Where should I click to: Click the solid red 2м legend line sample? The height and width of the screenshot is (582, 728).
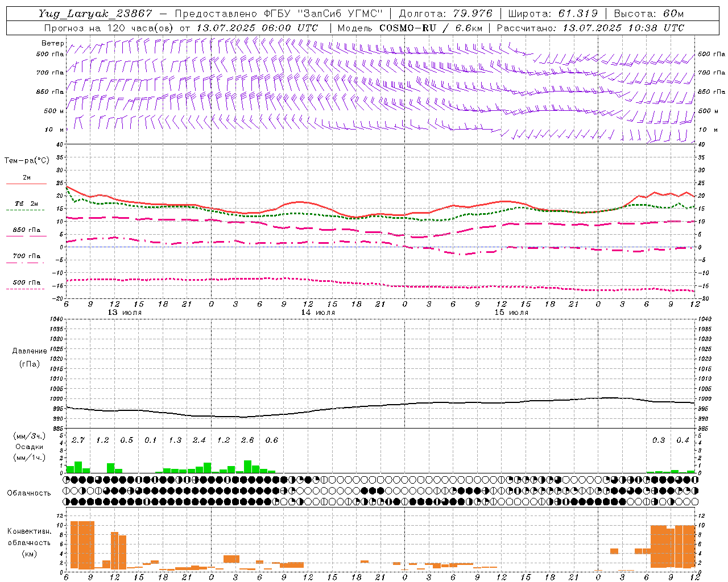tap(26, 184)
